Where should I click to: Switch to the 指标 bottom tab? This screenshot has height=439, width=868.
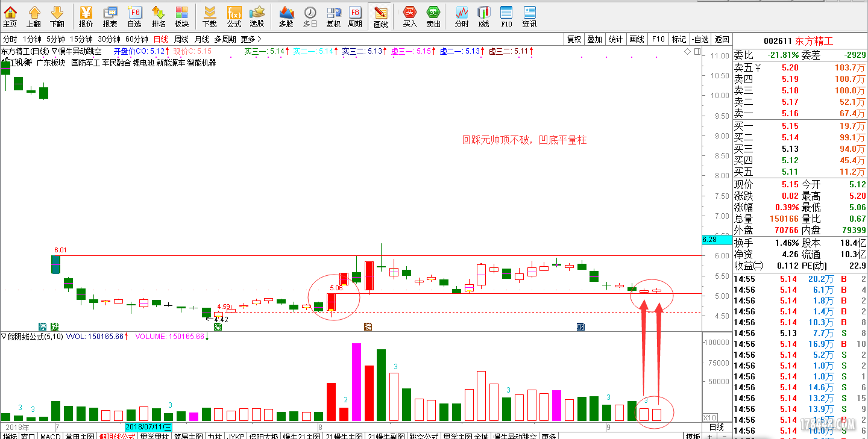coord(10,435)
